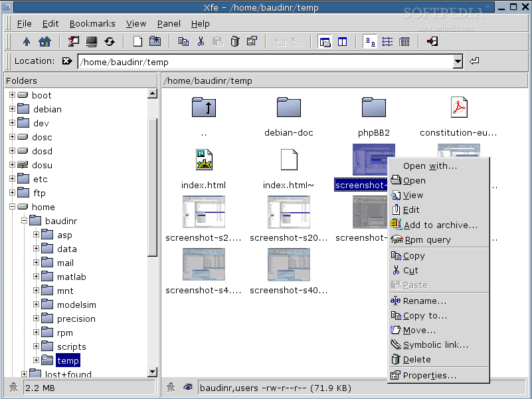The width and height of the screenshot is (532, 399).
Task: Click the Delete trash toolbar icon
Action: click(235, 42)
